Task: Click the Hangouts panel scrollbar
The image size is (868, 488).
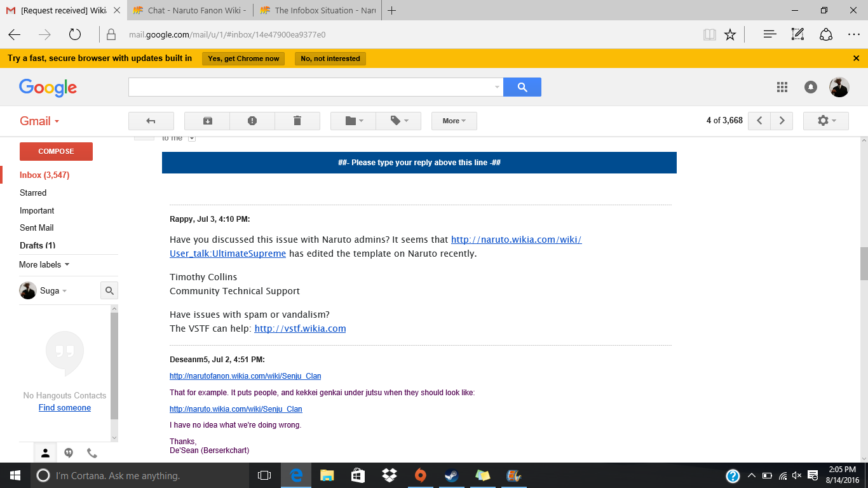Action: pyautogui.click(x=114, y=366)
